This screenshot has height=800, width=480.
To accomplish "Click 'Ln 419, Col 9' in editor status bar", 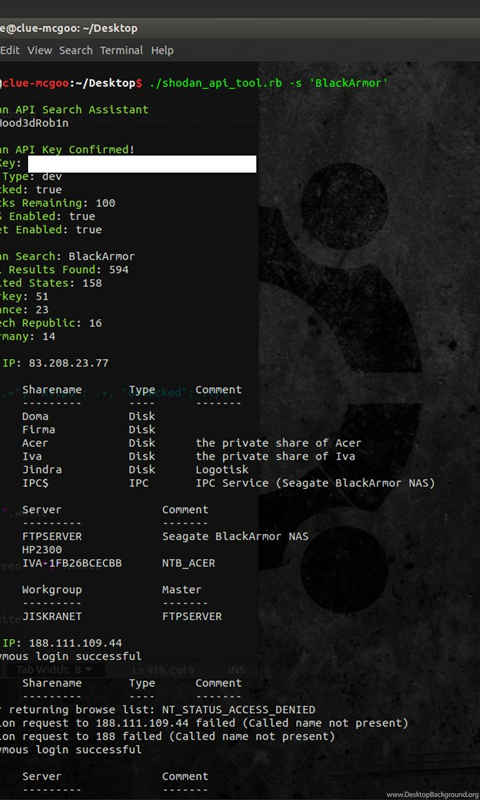I will pyautogui.click(x=163, y=670).
